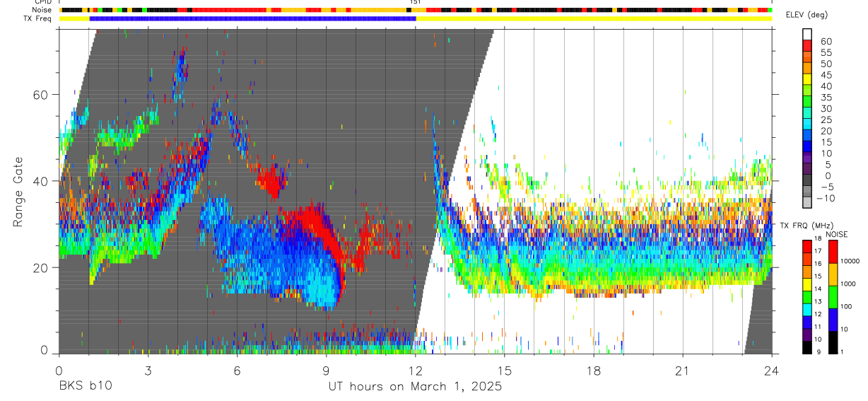The image size is (868, 401).
Task: Click the '12' hour tick label on the time axis
Action: pyautogui.click(x=416, y=371)
